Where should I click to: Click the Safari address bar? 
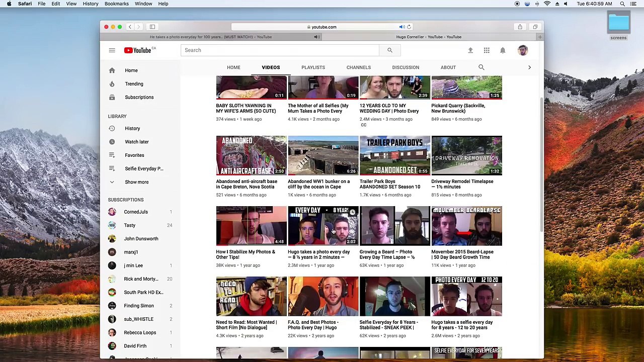point(322,27)
